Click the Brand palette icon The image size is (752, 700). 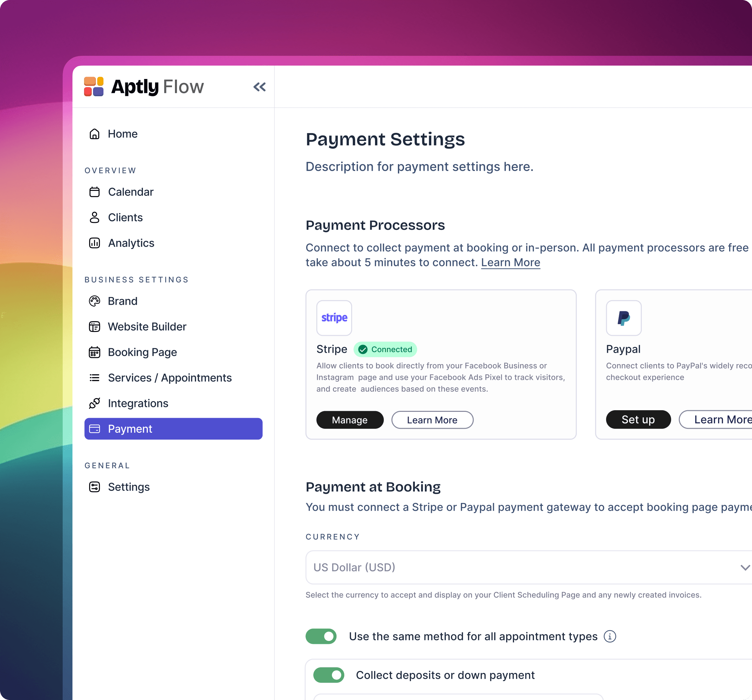[94, 301]
